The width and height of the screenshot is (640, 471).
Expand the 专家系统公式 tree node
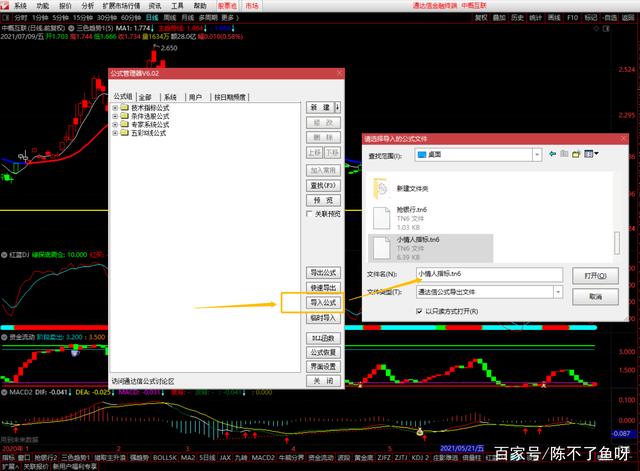(x=115, y=124)
